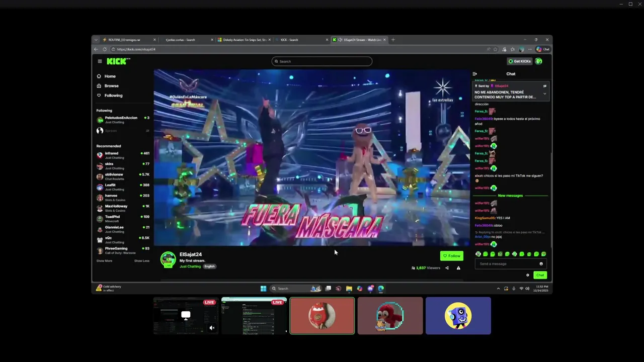Viewport: 644px width, 362px height.
Task: Click the Cold advisory weather widget
Action: 109,289
